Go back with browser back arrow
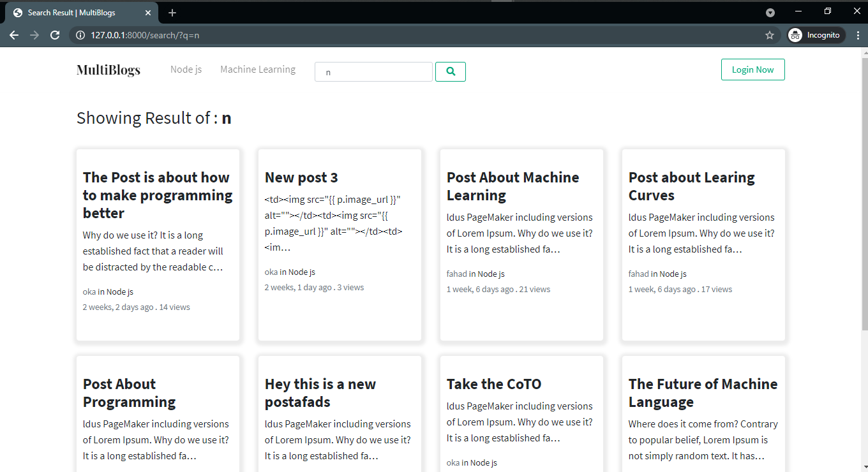 point(14,35)
